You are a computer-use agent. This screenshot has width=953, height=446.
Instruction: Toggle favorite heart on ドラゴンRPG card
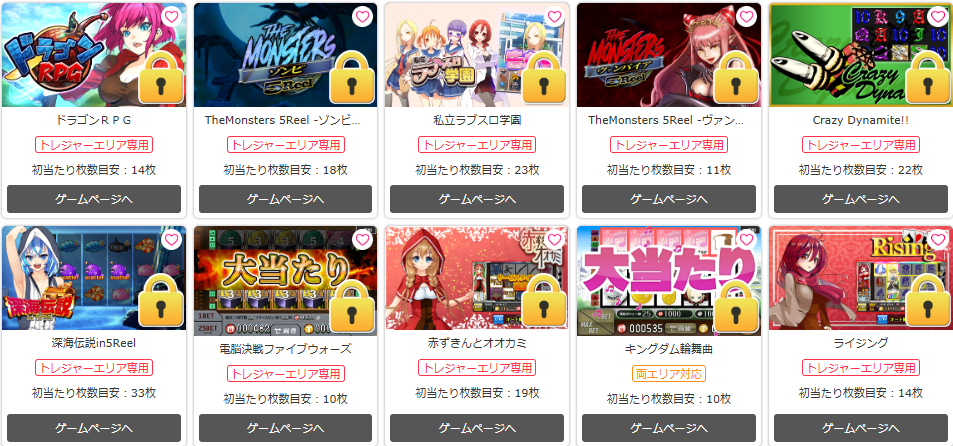[171, 16]
